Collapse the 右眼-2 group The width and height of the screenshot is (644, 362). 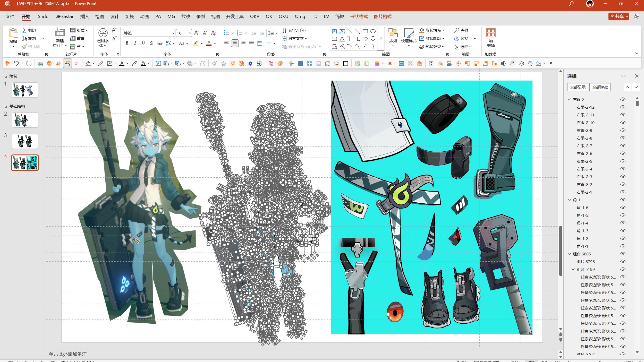(x=569, y=99)
